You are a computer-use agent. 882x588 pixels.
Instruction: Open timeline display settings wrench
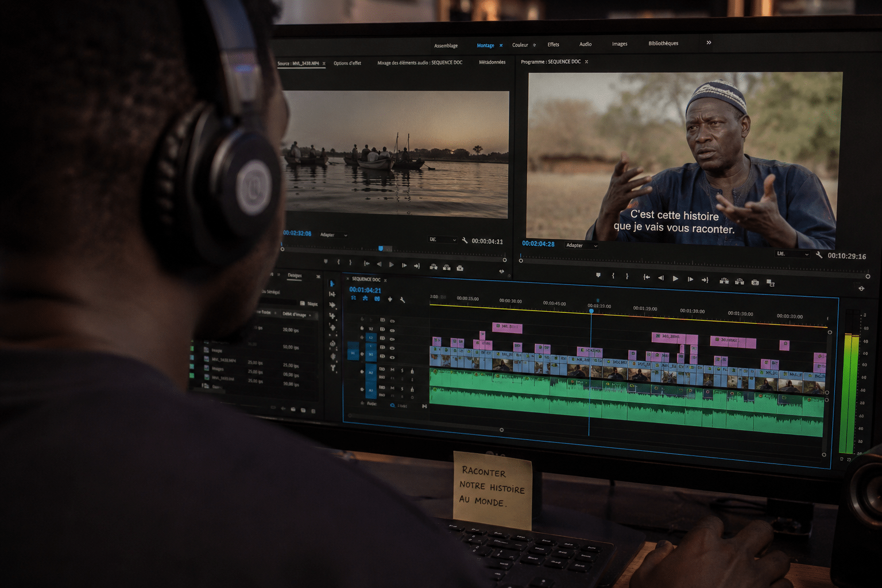tap(403, 300)
